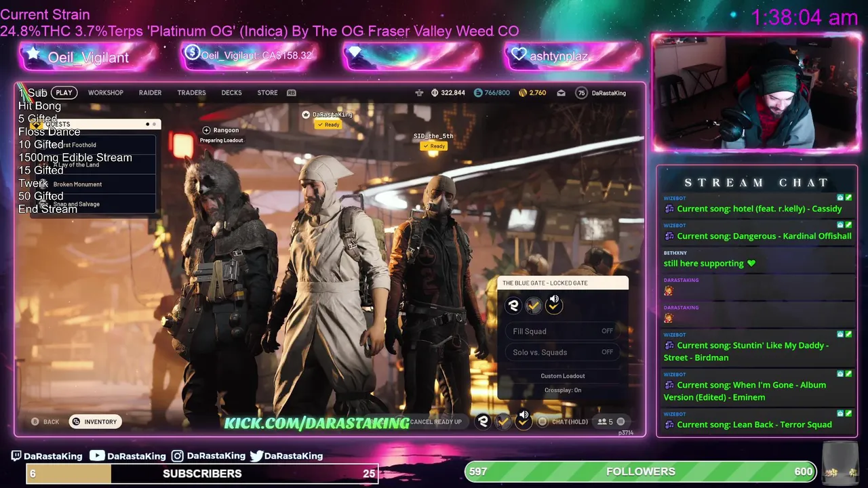
Task: Click 'Dangerous - Kardinal Offishall' chat message
Action: 764,236
